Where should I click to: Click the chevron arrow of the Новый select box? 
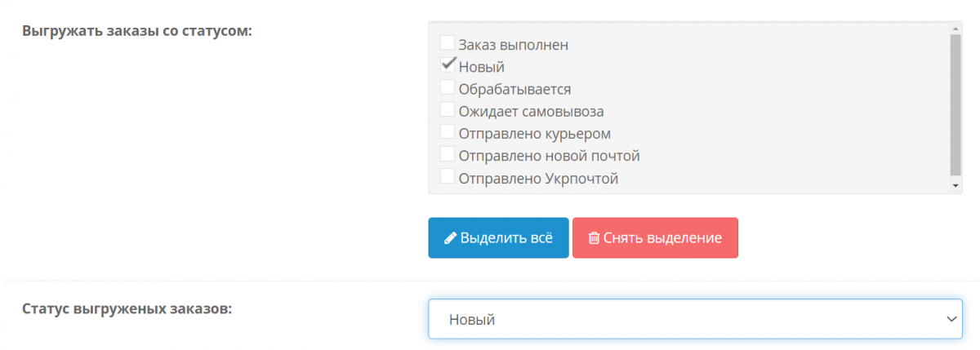coord(951,319)
